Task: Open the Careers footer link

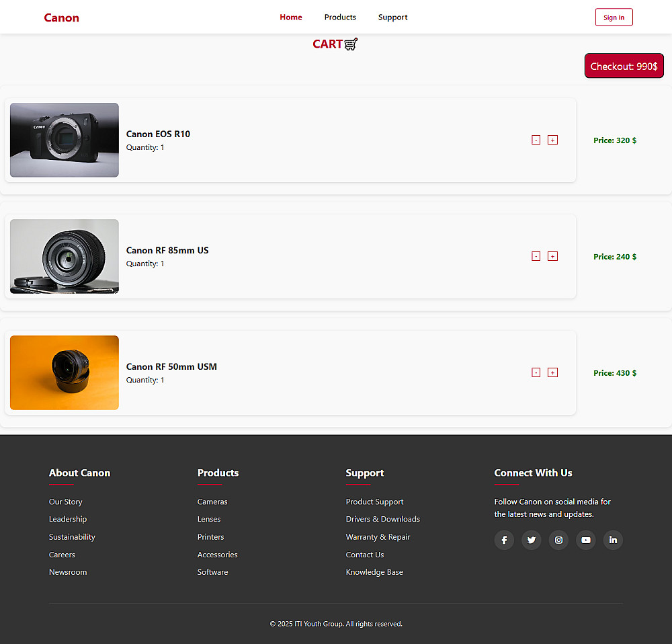Action: [62, 555]
